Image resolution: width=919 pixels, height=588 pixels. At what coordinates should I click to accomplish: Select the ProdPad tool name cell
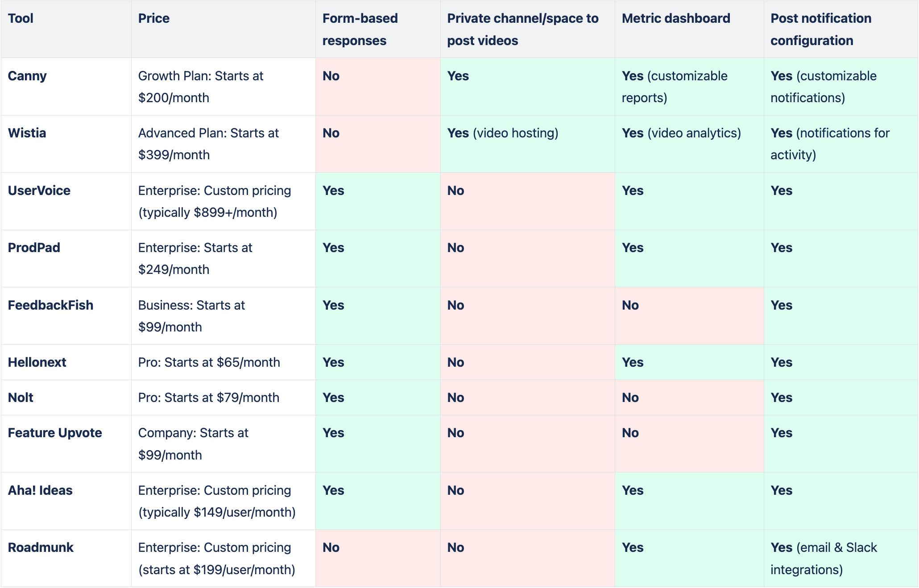(x=34, y=248)
